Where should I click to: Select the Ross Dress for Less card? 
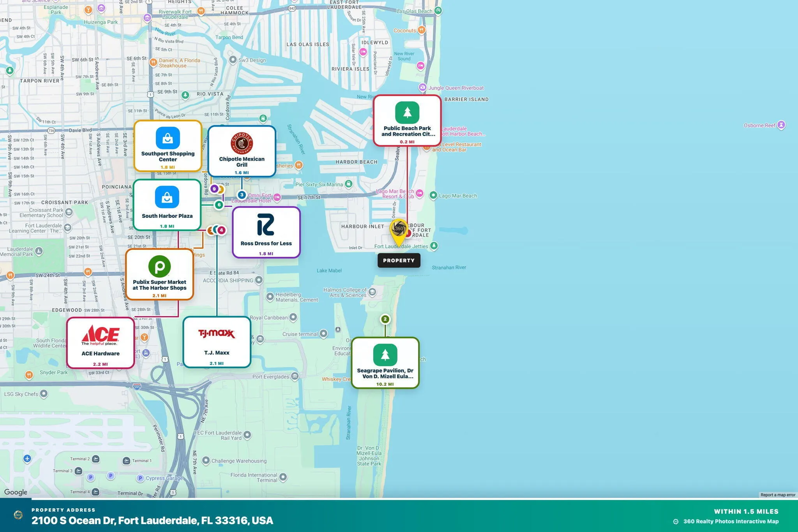pyautogui.click(x=266, y=232)
